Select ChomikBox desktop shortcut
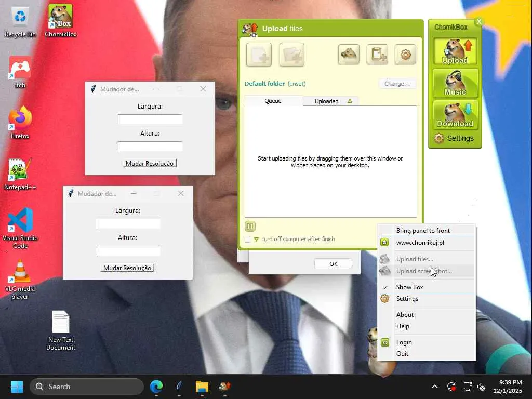Screen dimensions: 532x399 [x=60, y=21]
